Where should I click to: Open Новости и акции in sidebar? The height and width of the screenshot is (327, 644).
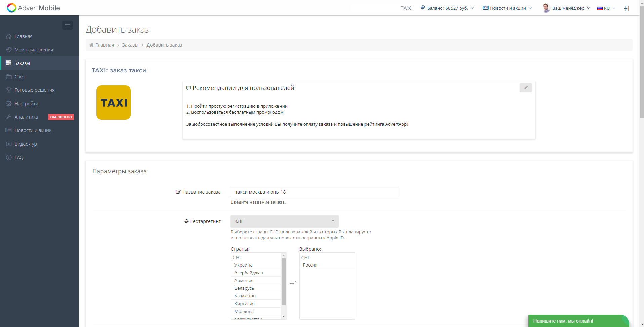click(x=33, y=130)
